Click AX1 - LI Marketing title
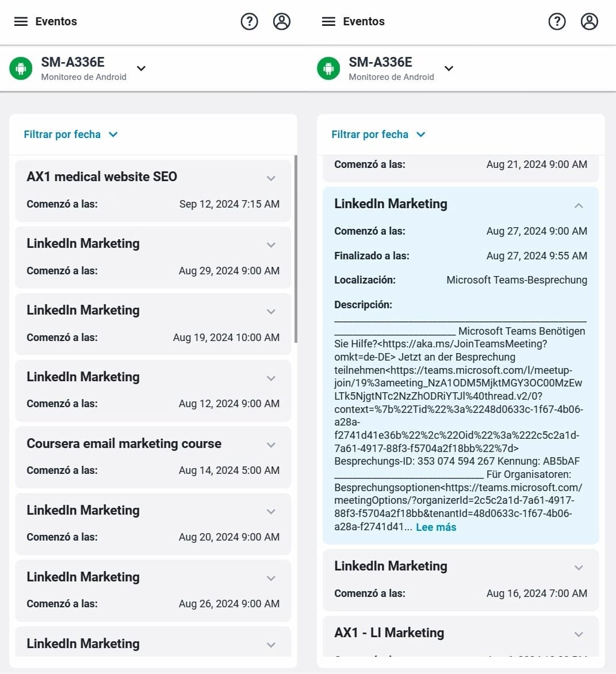Viewport: 616px width, 674px height. click(x=389, y=632)
